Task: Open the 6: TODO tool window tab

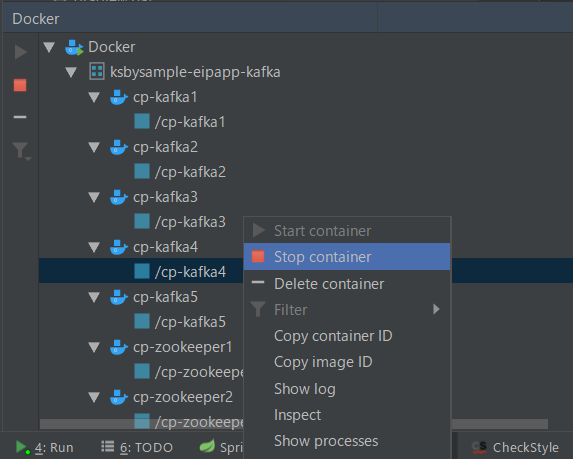Action: coord(137,447)
